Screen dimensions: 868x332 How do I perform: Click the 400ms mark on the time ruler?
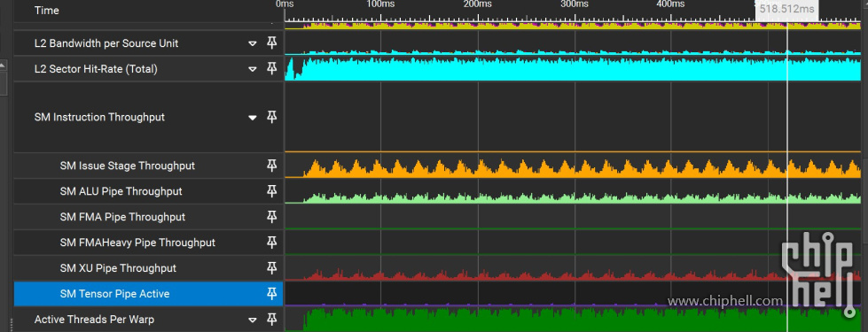pyautogui.click(x=671, y=4)
